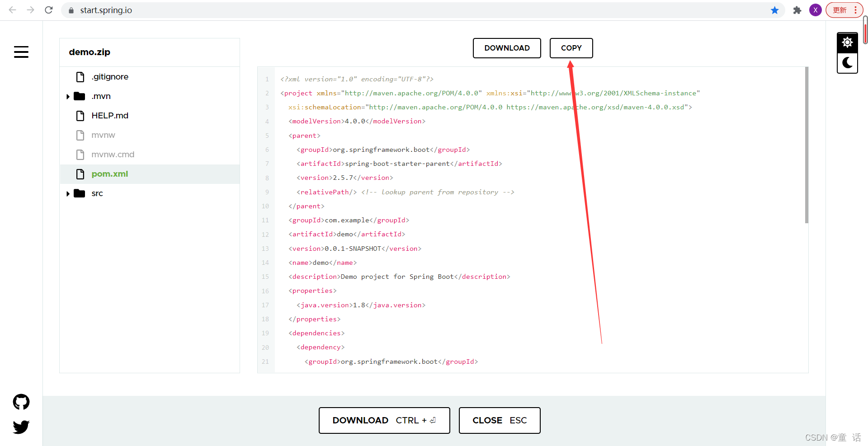Click the browser update 更新 button
The image size is (868, 446).
(844, 10)
